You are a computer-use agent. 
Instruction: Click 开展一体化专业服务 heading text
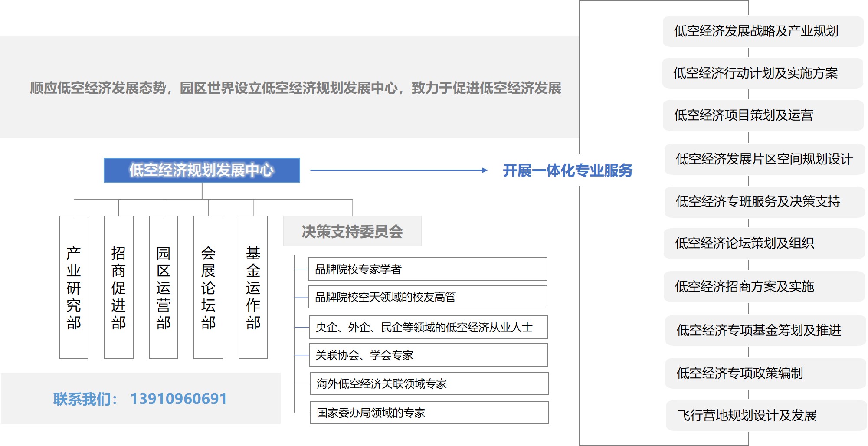pyautogui.click(x=567, y=171)
